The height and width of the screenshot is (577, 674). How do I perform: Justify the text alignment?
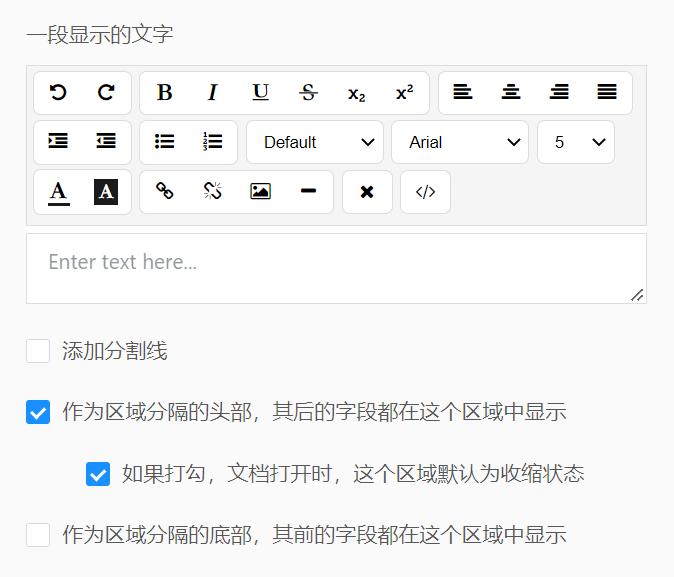[x=607, y=92]
